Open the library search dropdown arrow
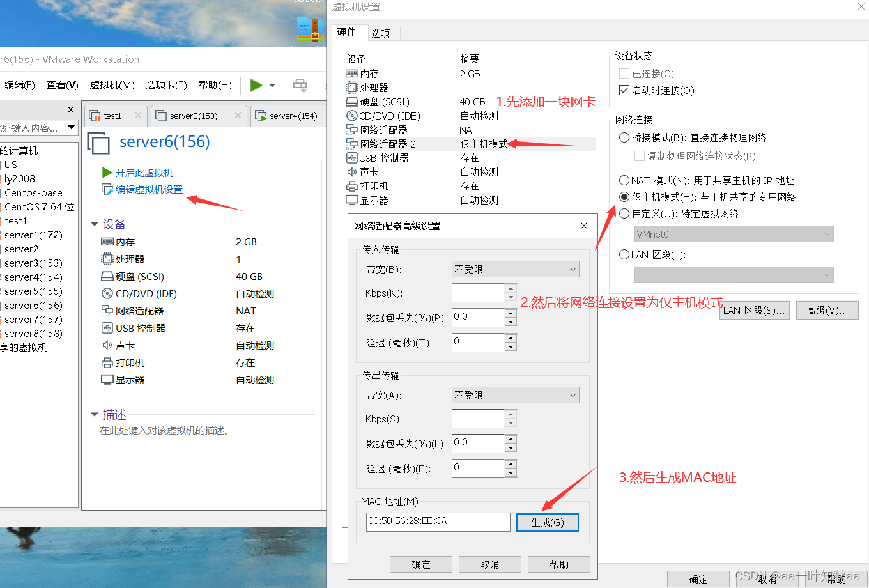Viewport: 869px width, 588px height. [72, 127]
